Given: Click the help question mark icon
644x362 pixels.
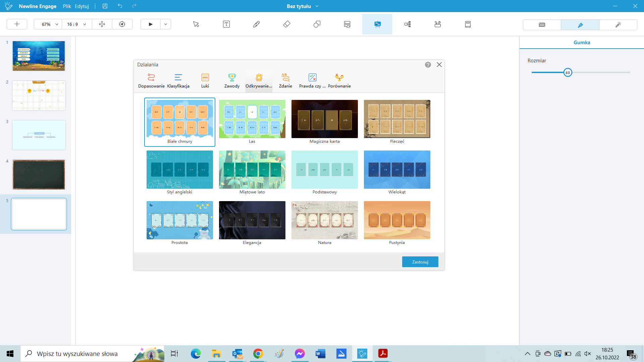Looking at the screenshot, I should click(428, 65).
